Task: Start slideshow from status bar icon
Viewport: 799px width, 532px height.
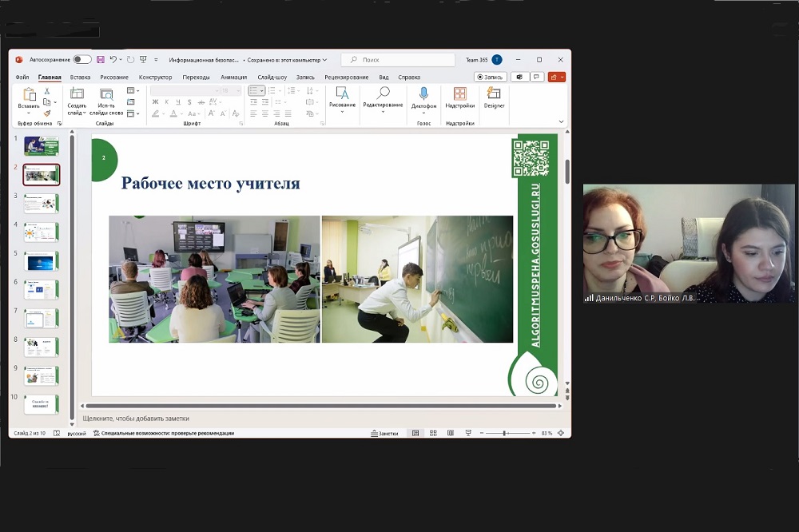Action: [x=468, y=433]
